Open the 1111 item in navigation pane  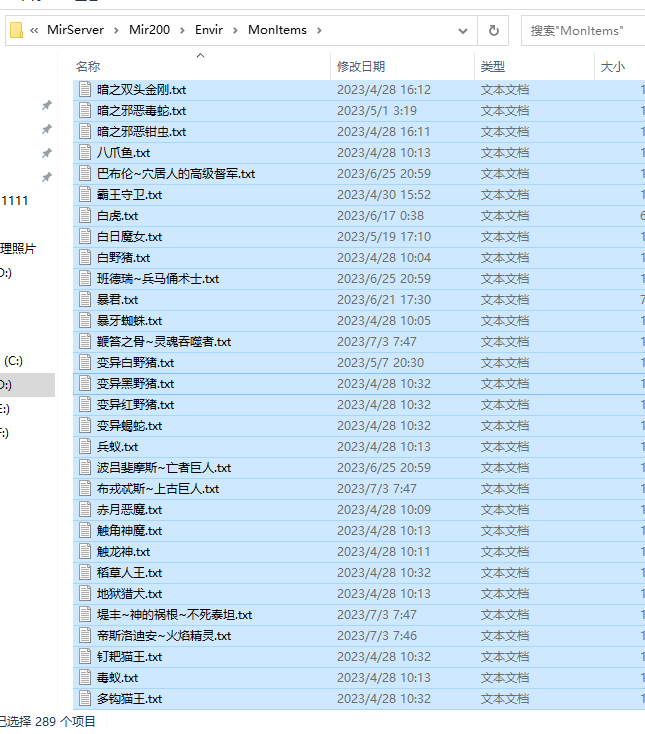click(x=15, y=201)
